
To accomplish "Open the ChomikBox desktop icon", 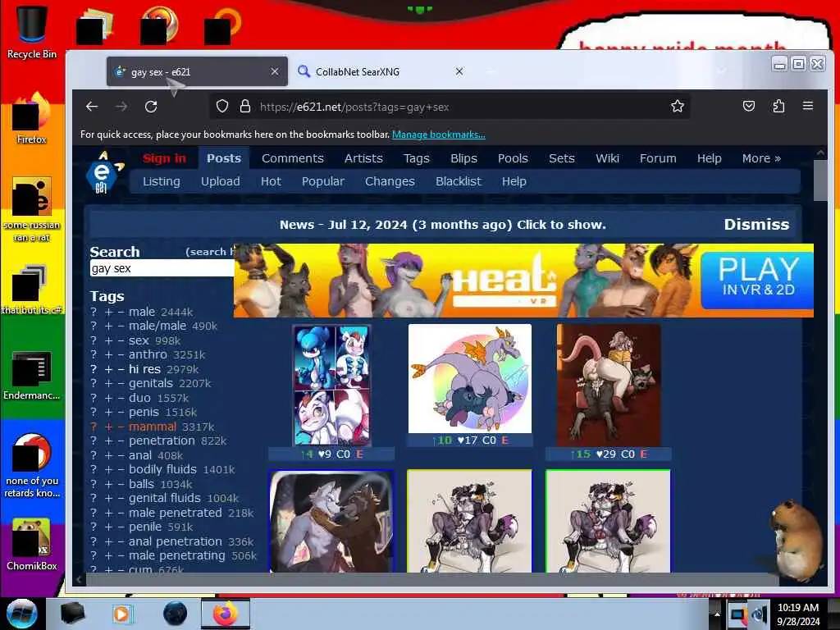I will pyautogui.click(x=32, y=545).
